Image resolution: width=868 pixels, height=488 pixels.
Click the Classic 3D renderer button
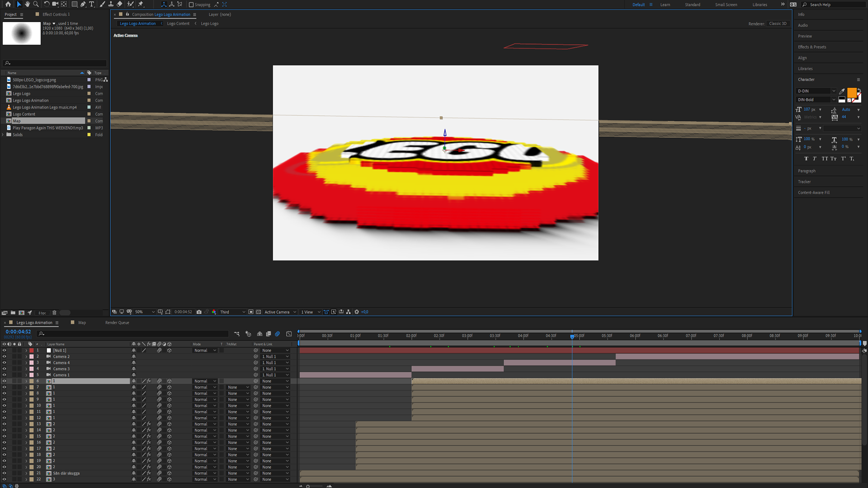[778, 23]
